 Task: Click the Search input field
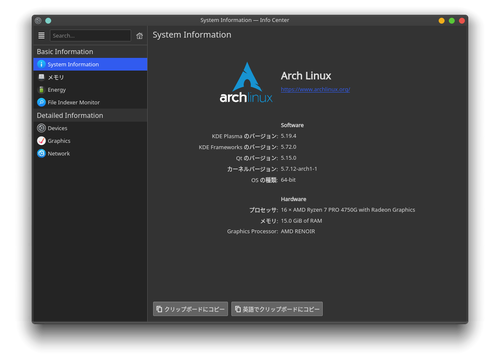(x=90, y=35)
